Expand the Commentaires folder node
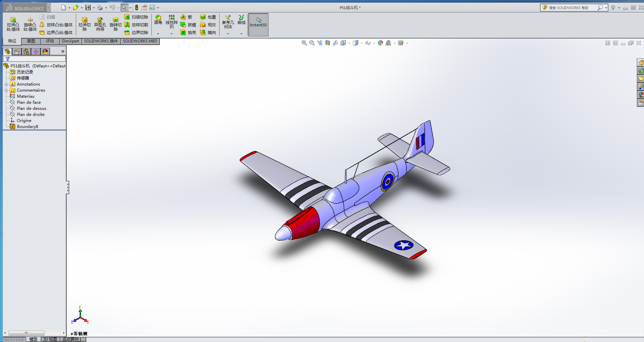 (6, 90)
